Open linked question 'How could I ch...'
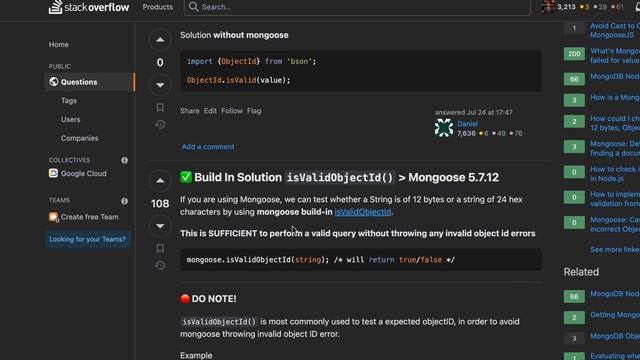This screenshot has width=640, height=360. 615,123
